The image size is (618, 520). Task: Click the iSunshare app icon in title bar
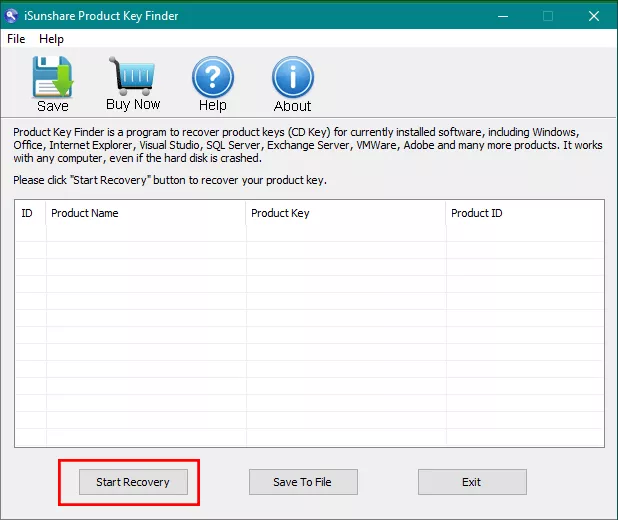tap(11, 16)
